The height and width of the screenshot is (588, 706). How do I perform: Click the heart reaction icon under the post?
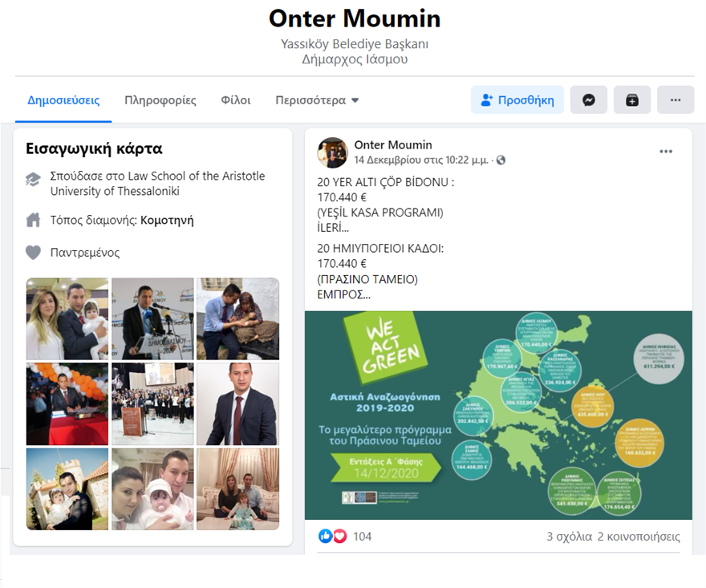pyautogui.click(x=339, y=536)
